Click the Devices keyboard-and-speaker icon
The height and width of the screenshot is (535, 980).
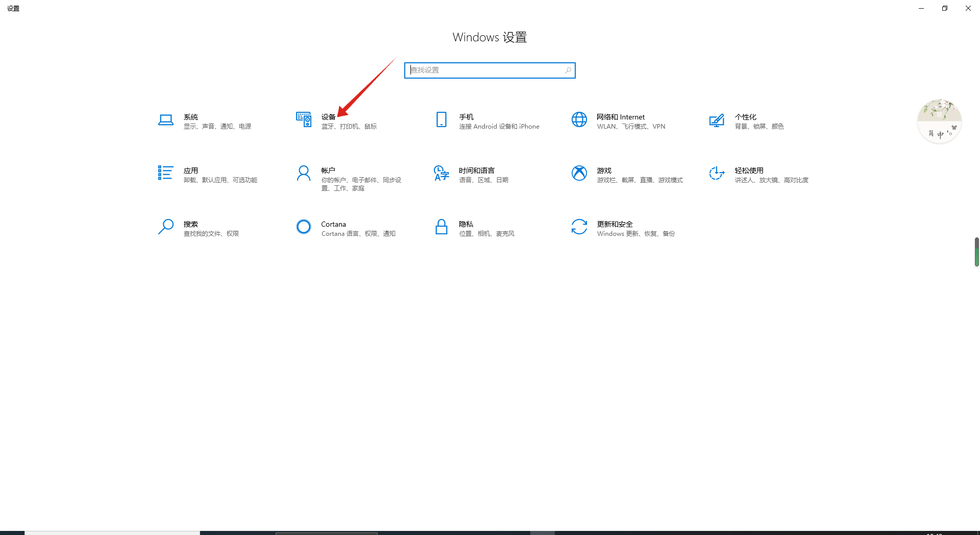click(304, 119)
